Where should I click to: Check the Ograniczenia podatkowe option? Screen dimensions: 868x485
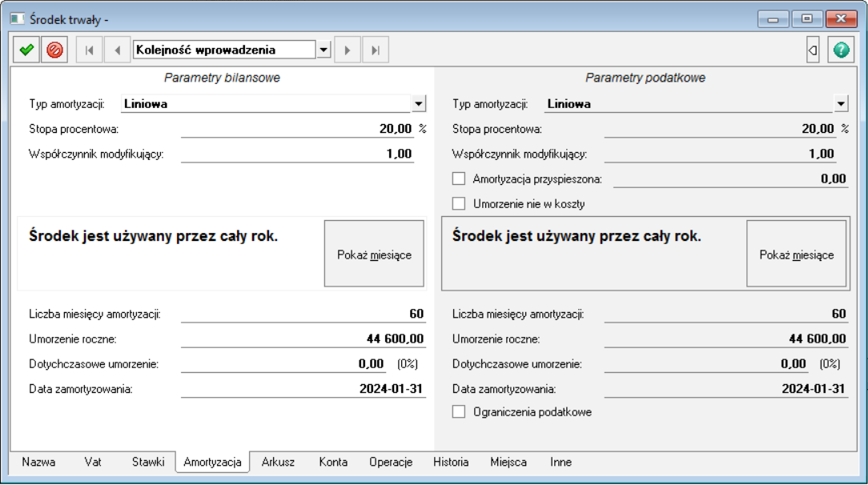click(x=459, y=412)
